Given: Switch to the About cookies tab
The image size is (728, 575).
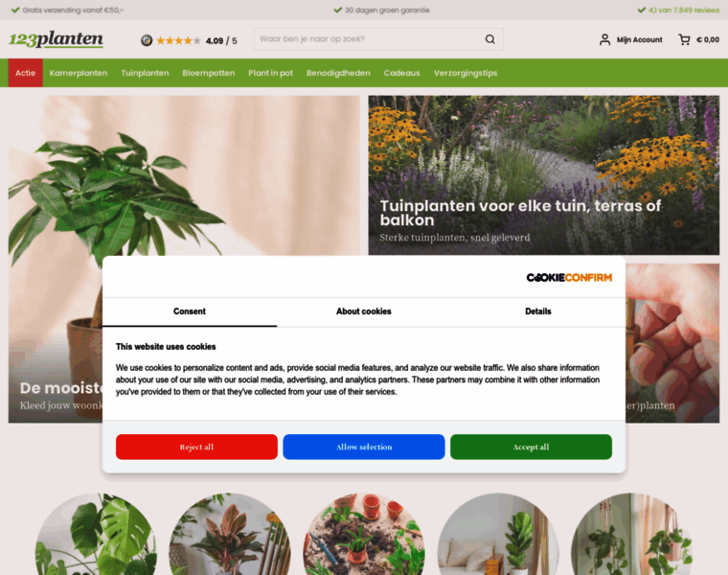Looking at the screenshot, I should (x=364, y=311).
